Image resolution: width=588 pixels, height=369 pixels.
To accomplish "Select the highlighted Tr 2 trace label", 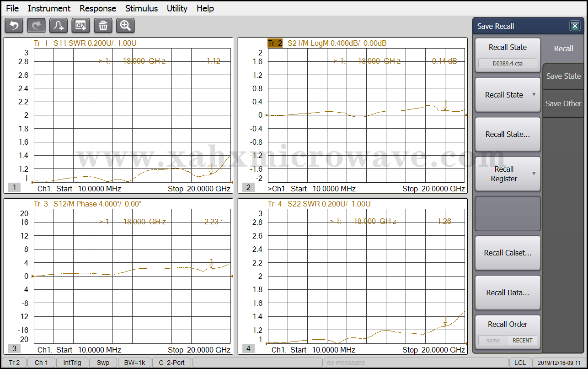I will tap(275, 43).
